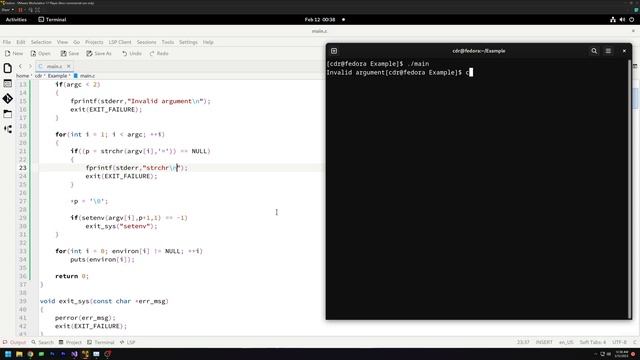The height and width of the screenshot is (360, 640).
Task: Open the filesystem browser folder sidebar icon
Action: point(8,114)
